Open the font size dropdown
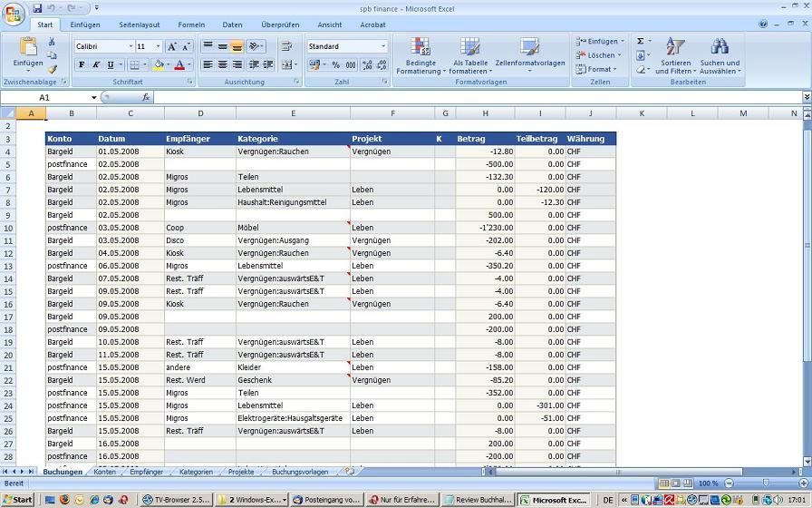The height and width of the screenshot is (508, 812). [159, 46]
